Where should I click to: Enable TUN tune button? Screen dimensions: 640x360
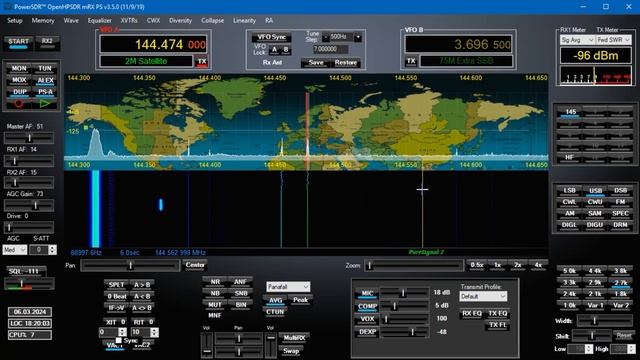click(45, 69)
